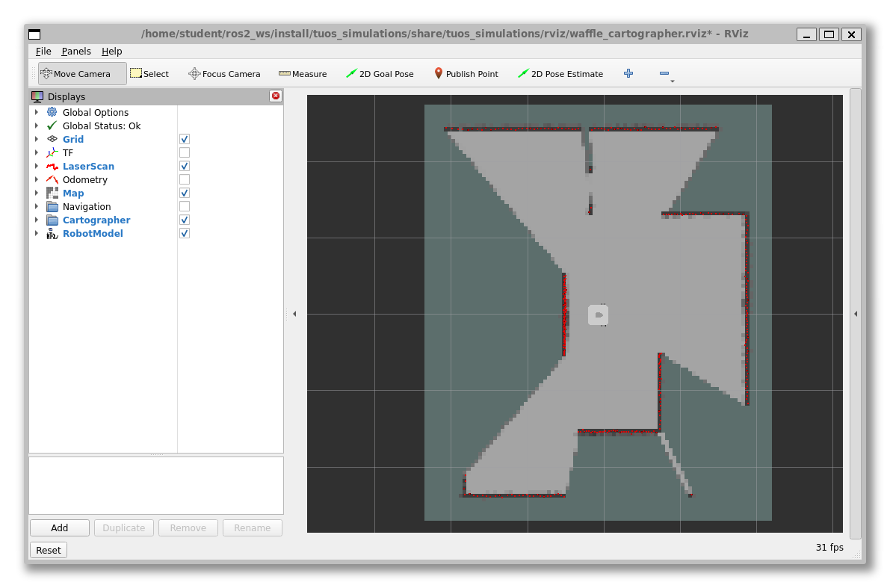Uncheck the Grid display checkbox
Viewport: 890px width, 588px height.
tap(185, 139)
